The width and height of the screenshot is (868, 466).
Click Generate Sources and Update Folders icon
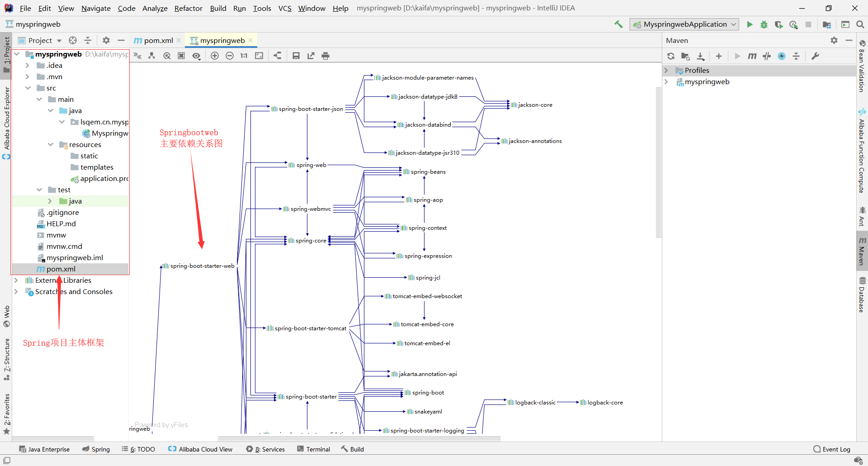pyautogui.click(x=686, y=56)
